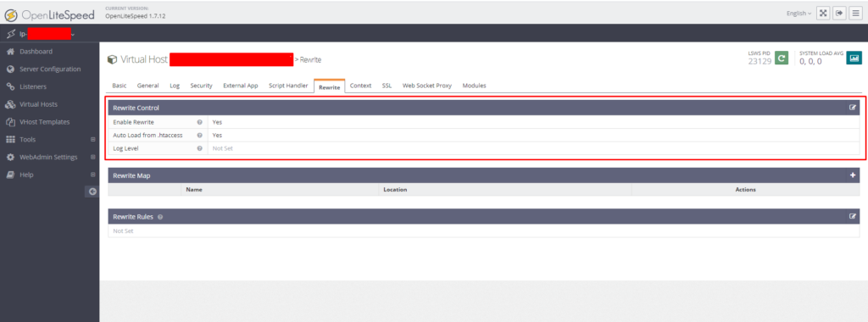Image resolution: width=868 pixels, height=322 pixels.
Task: Expand the WebAdmin Settings plus icon
Action: click(93, 157)
